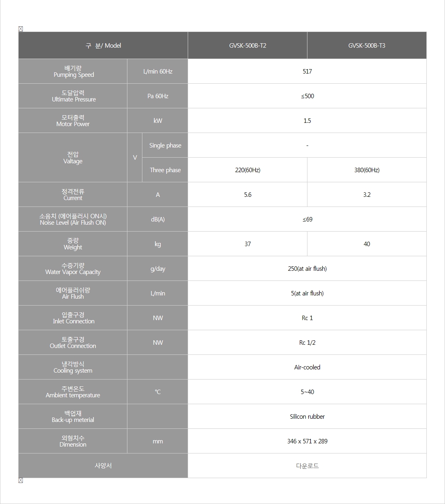Select the Motor Power value 1.5

[x=307, y=121]
